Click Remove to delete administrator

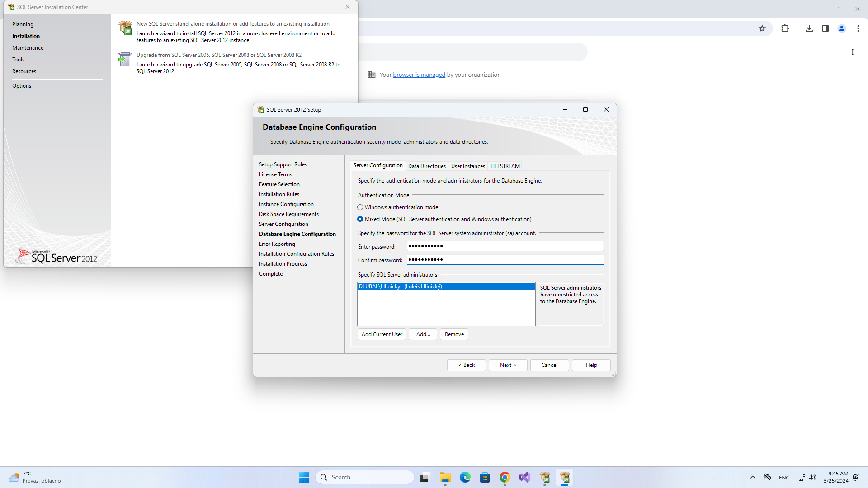coord(454,333)
